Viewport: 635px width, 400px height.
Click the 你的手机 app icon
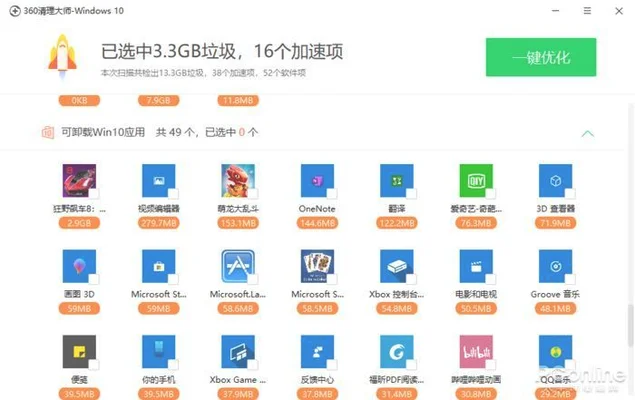tap(159, 351)
